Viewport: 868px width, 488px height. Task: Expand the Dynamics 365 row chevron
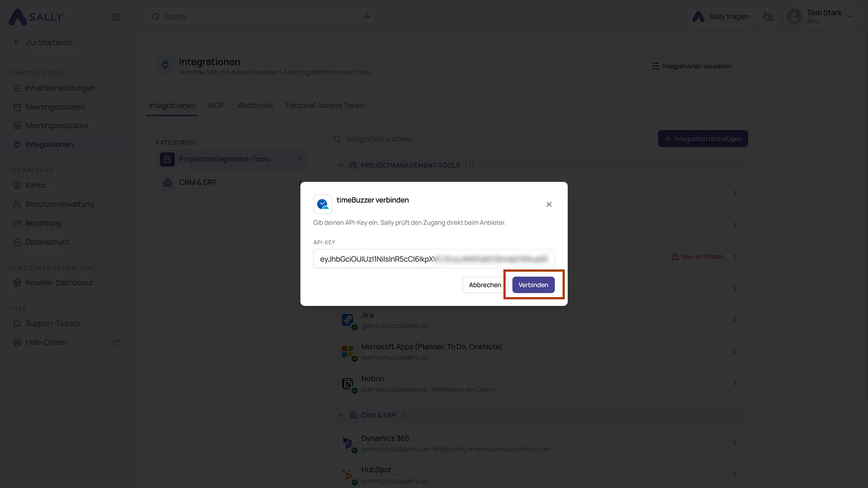coord(735,443)
